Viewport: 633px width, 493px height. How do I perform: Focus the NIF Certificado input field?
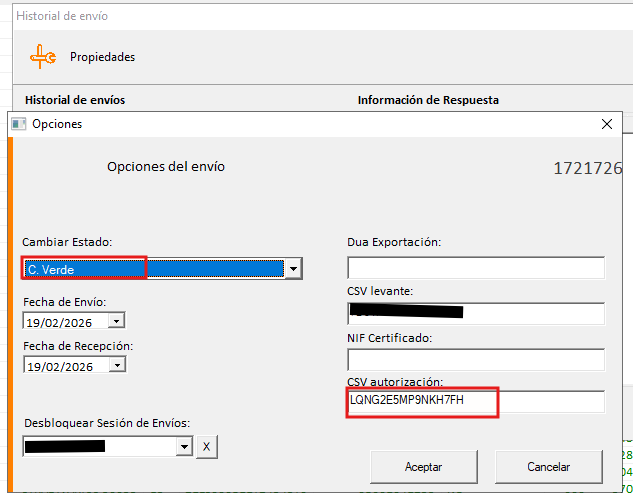476,360
